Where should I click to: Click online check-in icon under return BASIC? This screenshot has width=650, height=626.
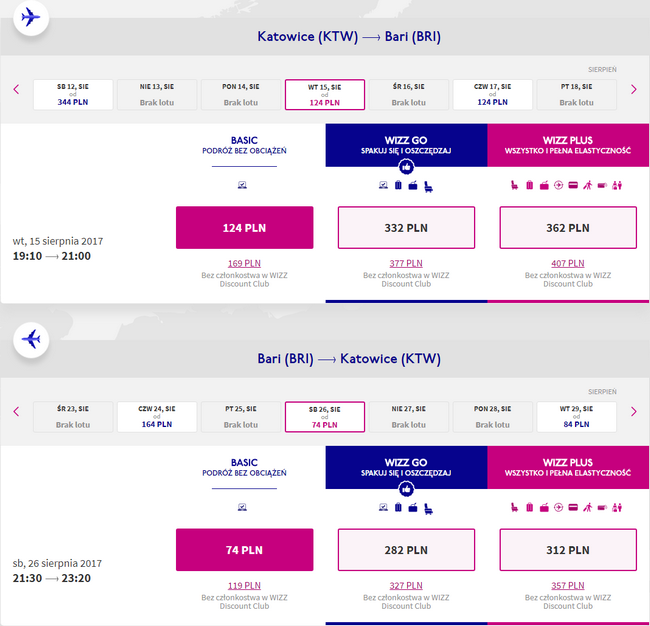(242, 508)
